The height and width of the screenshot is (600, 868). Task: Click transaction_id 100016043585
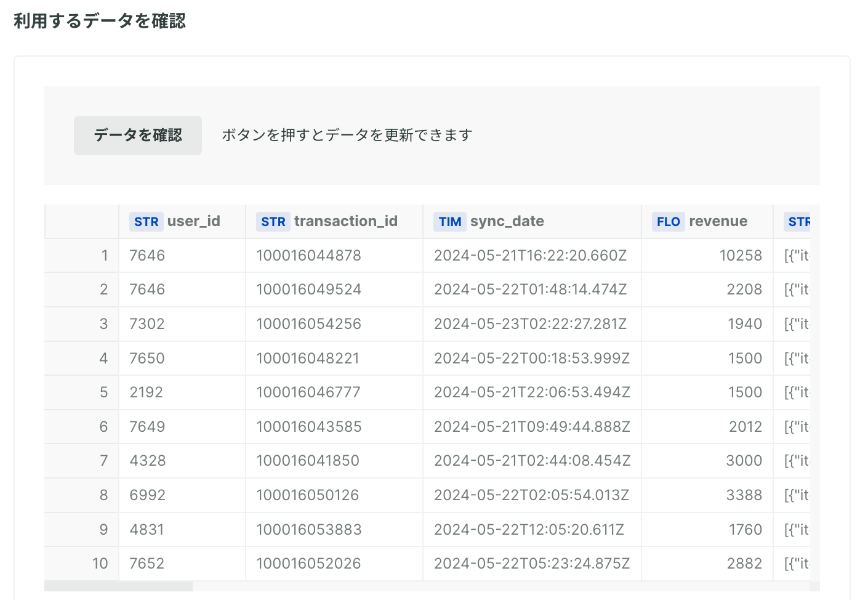tap(309, 427)
